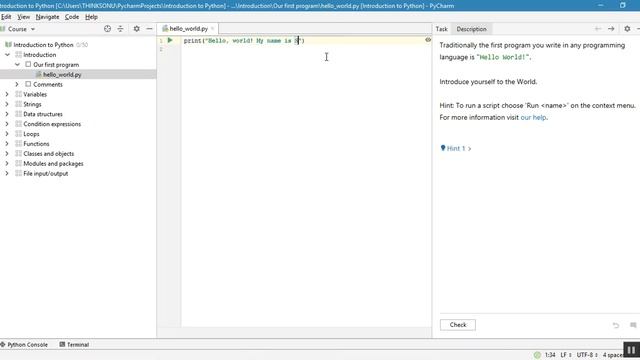
Task: Click the UTF-8 encoding status entry
Action: [x=587, y=355]
